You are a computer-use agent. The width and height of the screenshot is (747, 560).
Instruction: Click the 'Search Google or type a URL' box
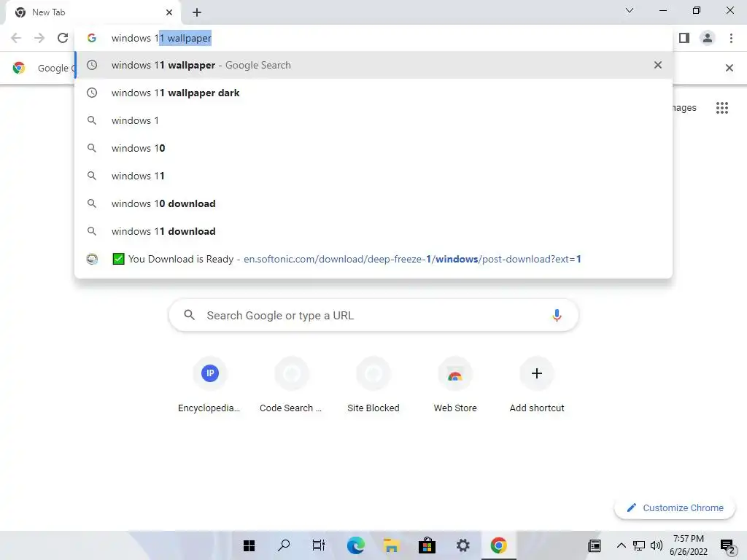[x=373, y=315]
